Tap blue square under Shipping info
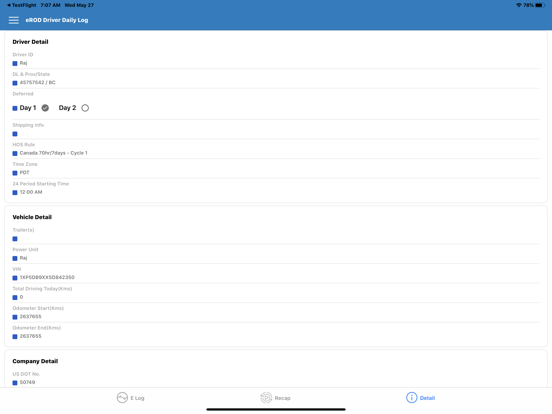This screenshot has width=552, height=414. click(15, 134)
